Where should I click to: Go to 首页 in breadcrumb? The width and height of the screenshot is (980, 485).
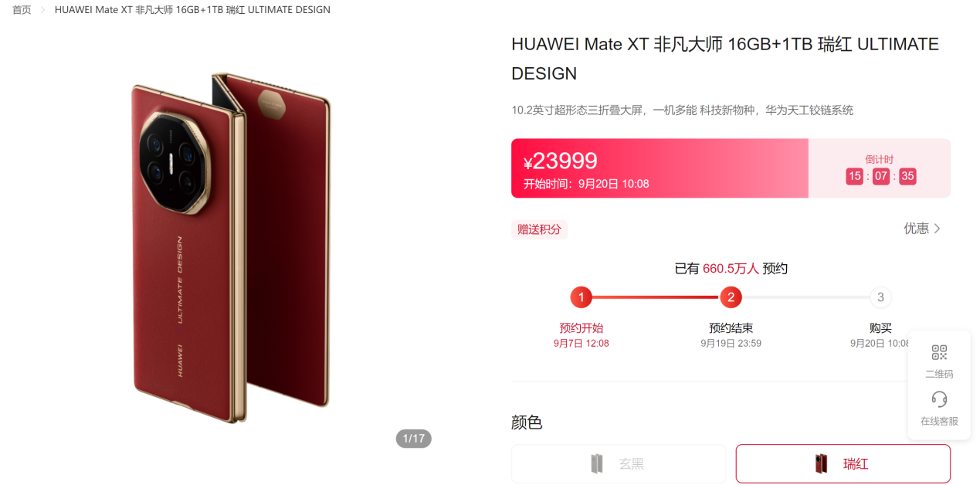point(22,10)
